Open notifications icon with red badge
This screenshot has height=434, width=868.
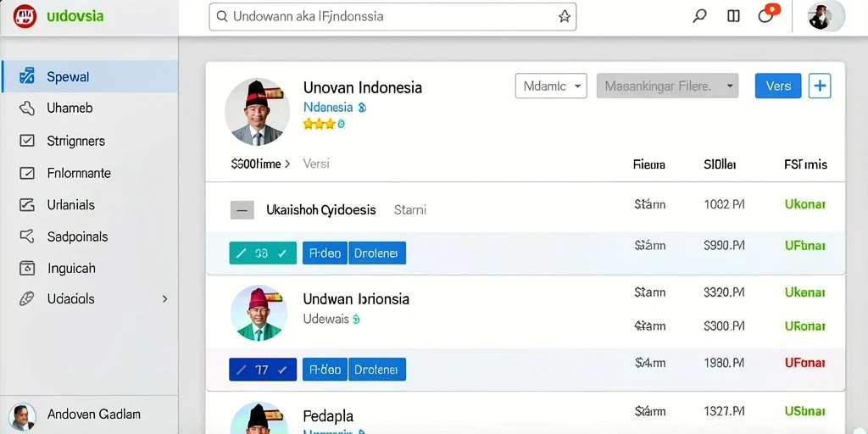pos(768,14)
